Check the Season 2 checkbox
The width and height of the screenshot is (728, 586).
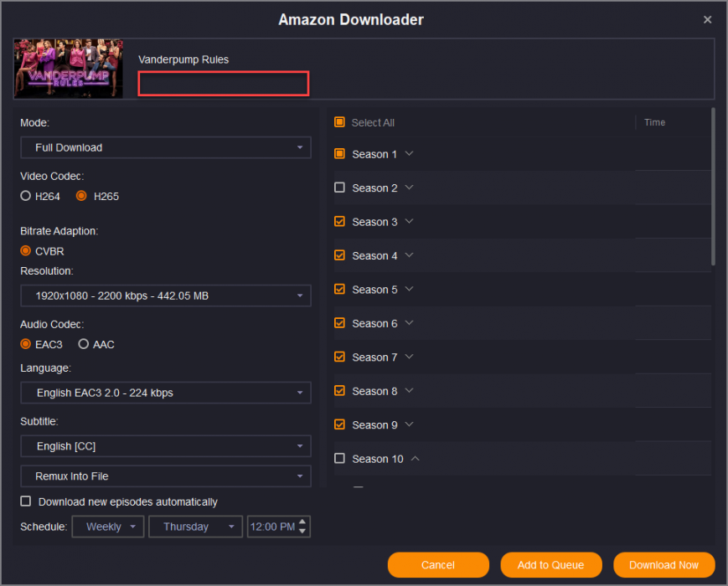point(339,188)
